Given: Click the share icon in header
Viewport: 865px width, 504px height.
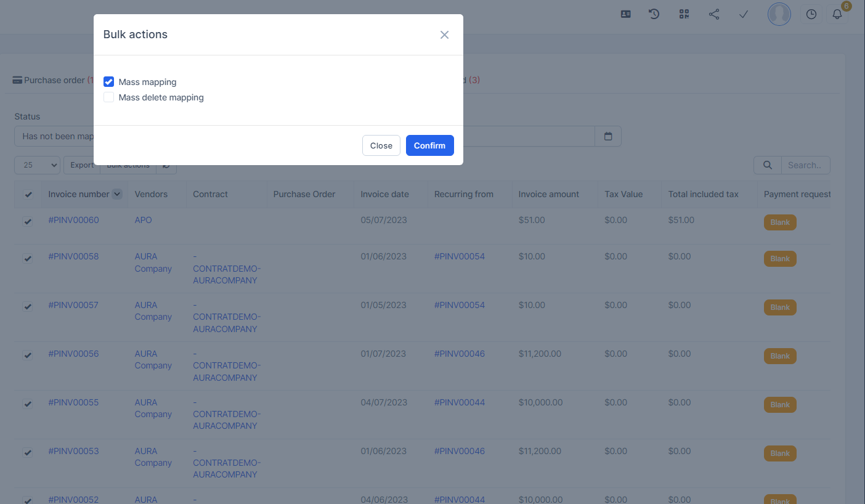Looking at the screenshot, I should click(714, 14).
